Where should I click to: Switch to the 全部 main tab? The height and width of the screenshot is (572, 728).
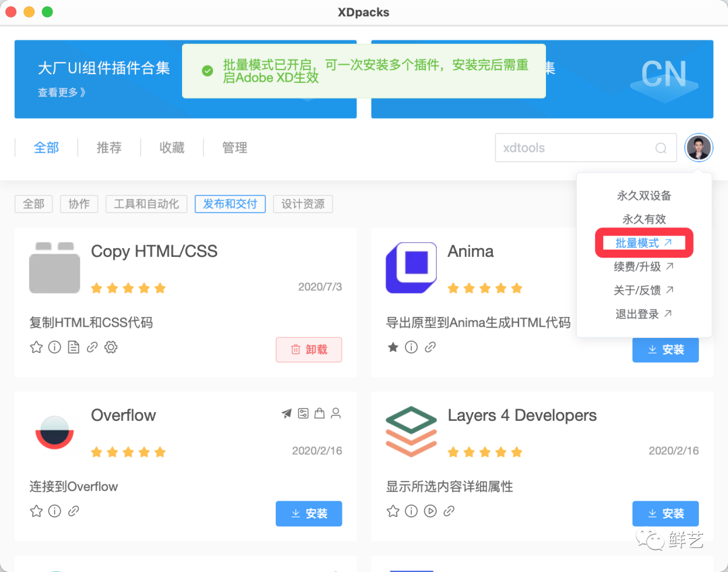tap(47, 148)
